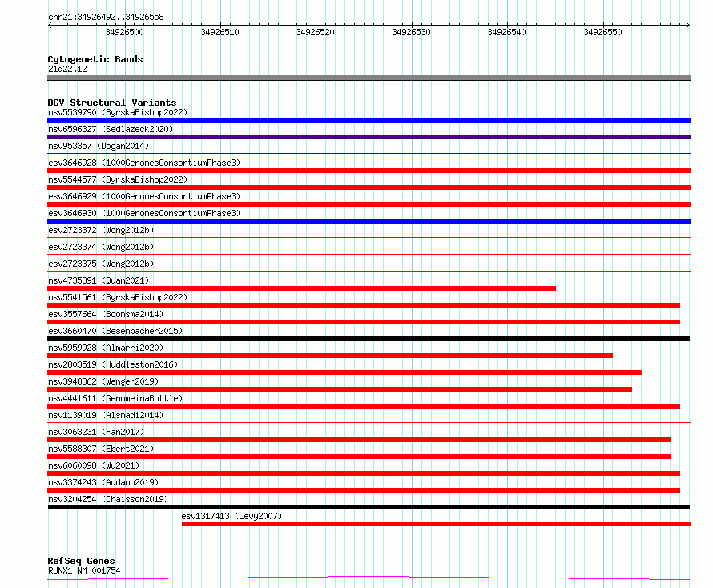Open variant nsv3374243 (Audano2019)

pyautogui.click(x=103, y=482)
